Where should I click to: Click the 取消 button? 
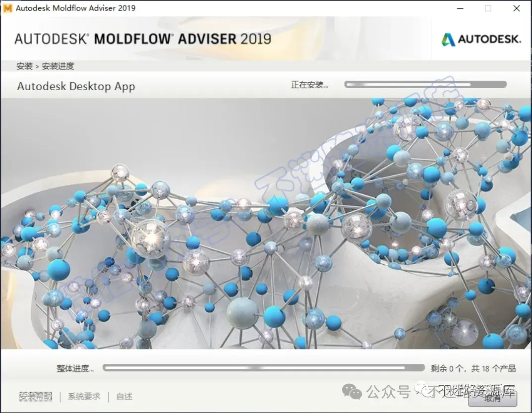click(x=493, y=398)
